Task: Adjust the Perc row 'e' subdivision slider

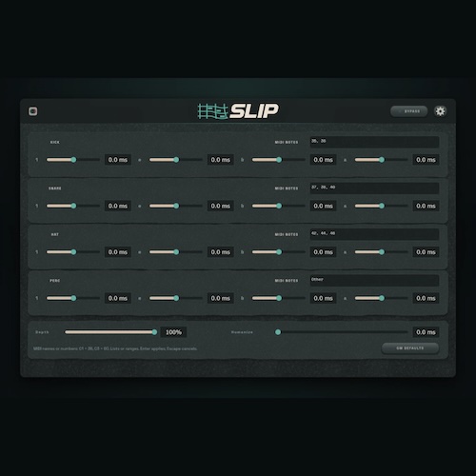Action: tap(176, 298)
